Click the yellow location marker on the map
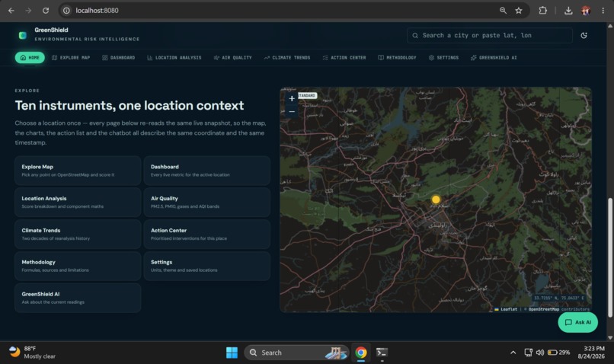This screenshot has width=614, height=364. (436, 200)
